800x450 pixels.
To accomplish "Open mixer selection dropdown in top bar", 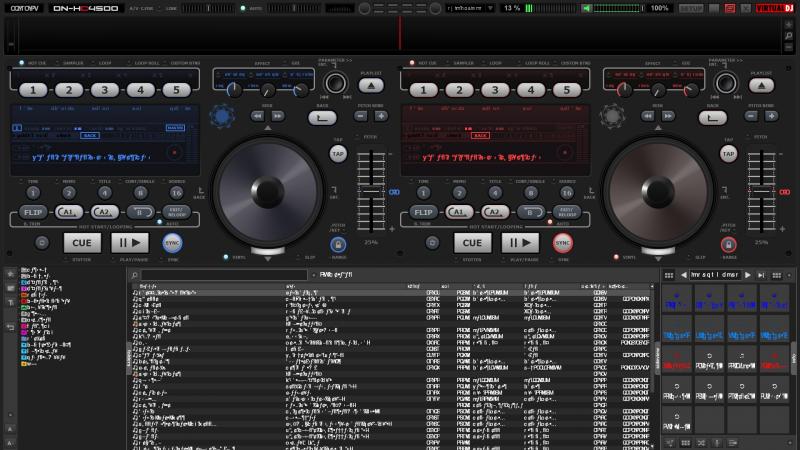I will pos(470,8).
